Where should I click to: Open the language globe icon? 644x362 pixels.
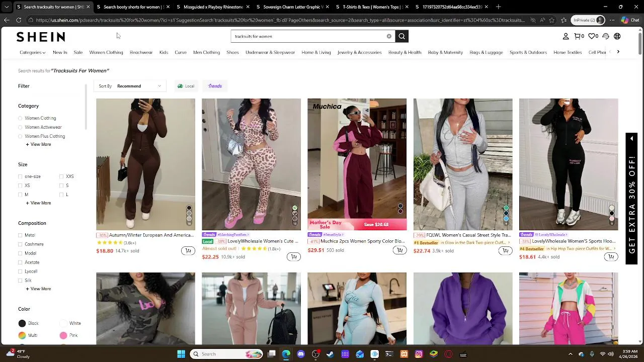pyautogui.click(x=617, y=36)
